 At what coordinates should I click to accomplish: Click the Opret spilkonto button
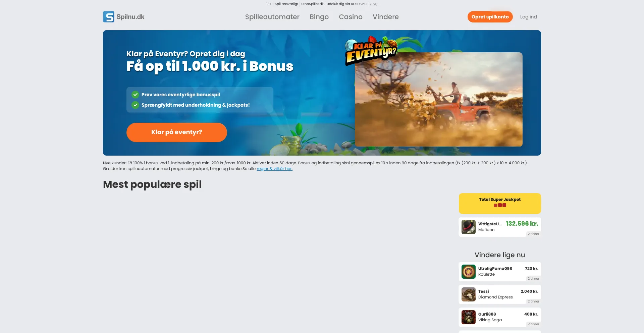pos(490,17)
